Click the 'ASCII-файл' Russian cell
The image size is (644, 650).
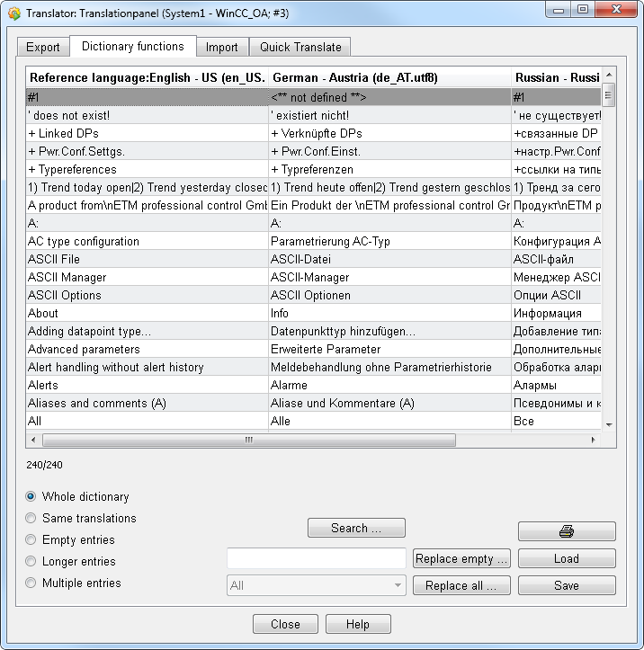click(557, 259)
